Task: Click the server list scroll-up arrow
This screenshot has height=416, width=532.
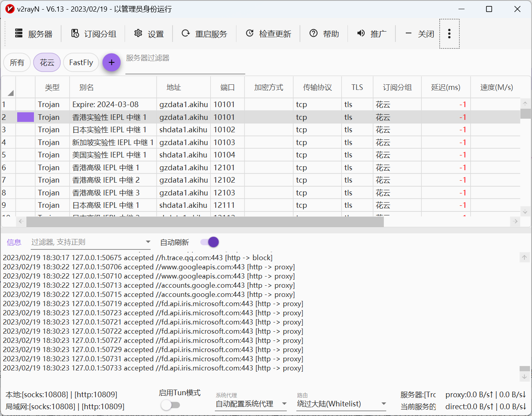Action: pos(525,103)
